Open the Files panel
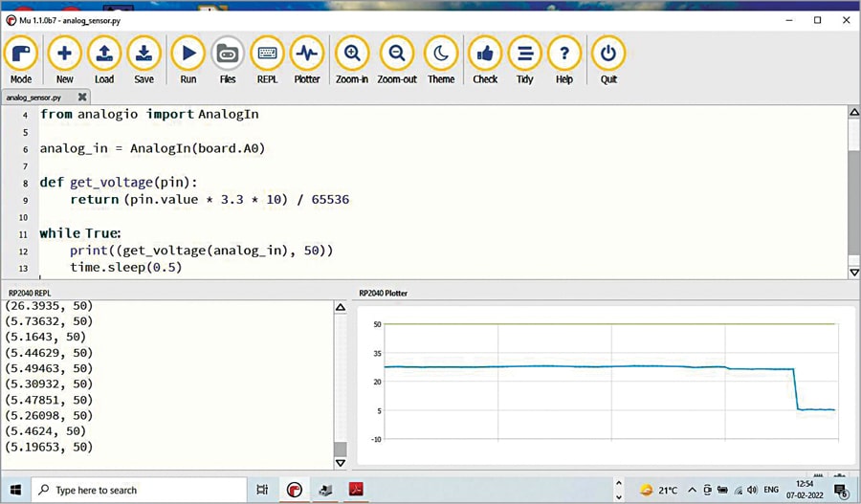 pos(228,55)
